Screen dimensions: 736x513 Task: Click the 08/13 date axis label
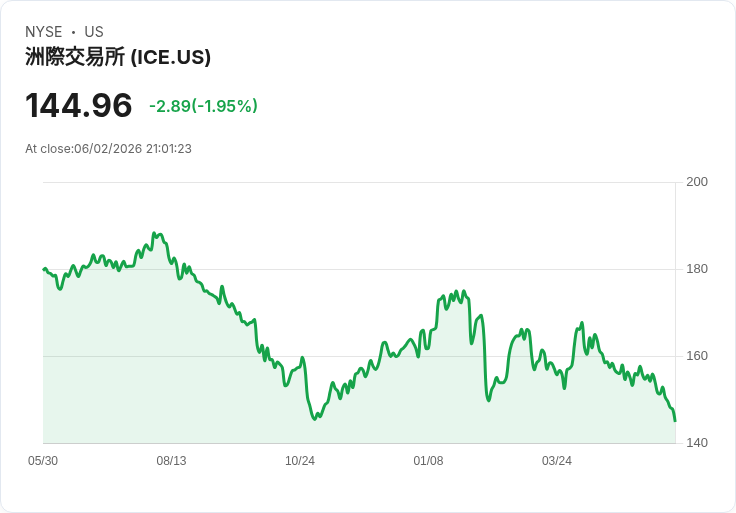(x=171, y=461)
